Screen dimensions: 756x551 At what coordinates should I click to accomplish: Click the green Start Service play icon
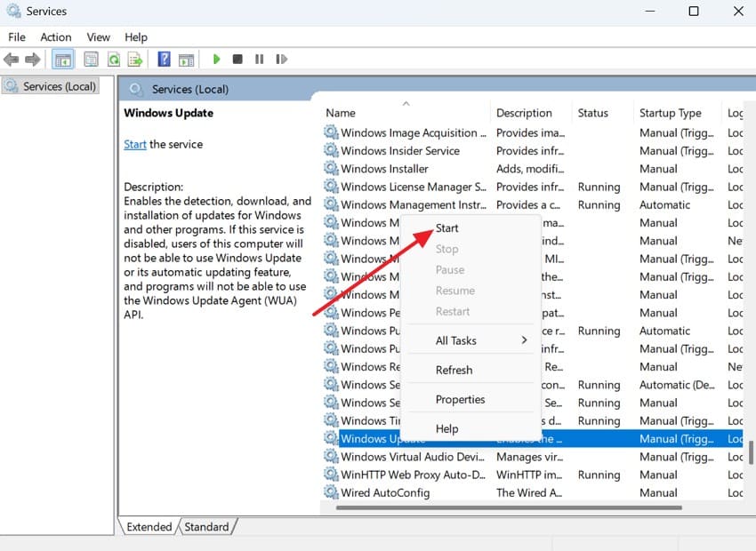point(216,60)
